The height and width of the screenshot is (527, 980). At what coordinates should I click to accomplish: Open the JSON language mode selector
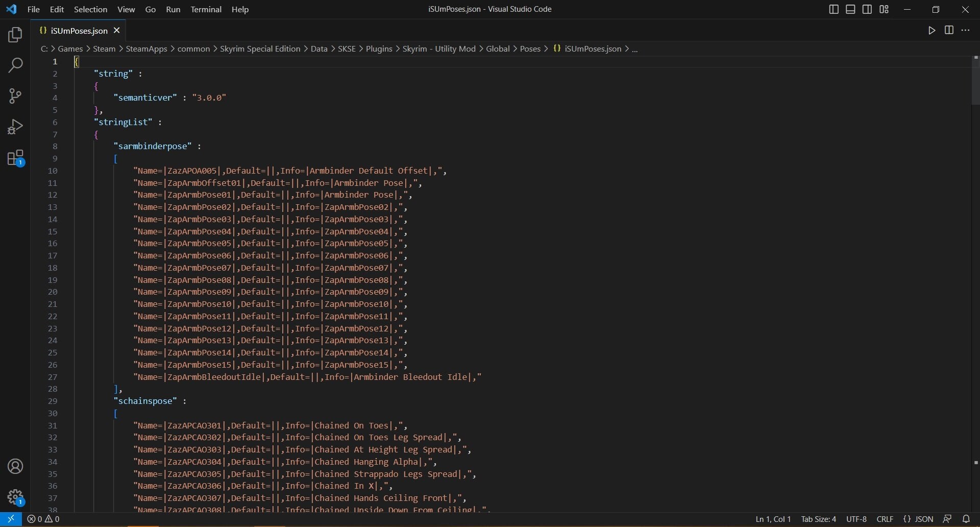coord(918,519)
